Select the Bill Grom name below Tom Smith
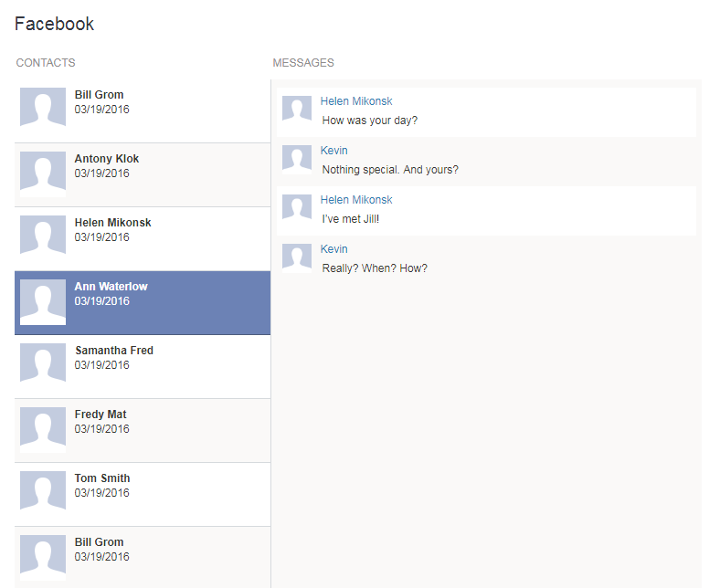This screenshot has width=709, height=588. click(99, 542)
